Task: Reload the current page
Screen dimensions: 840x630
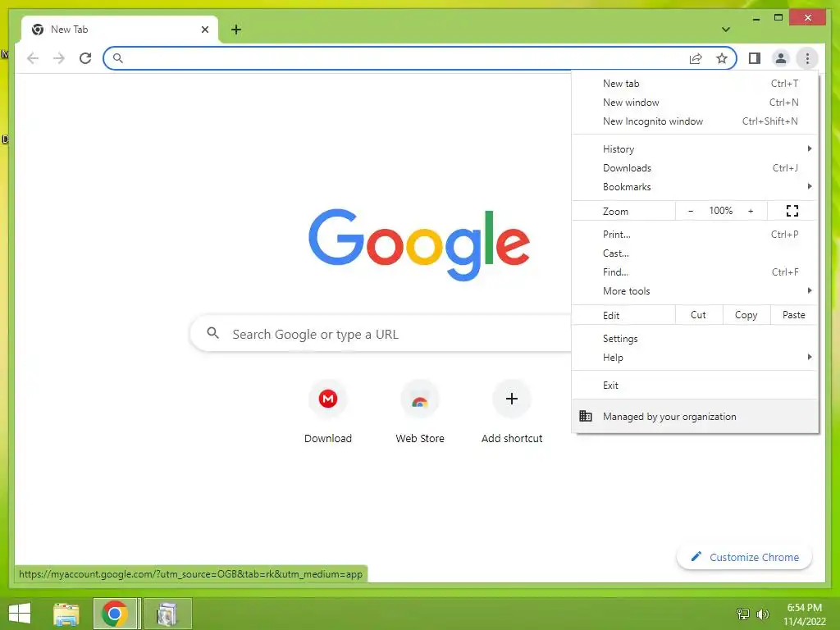Action: click(x=85, y=58)
